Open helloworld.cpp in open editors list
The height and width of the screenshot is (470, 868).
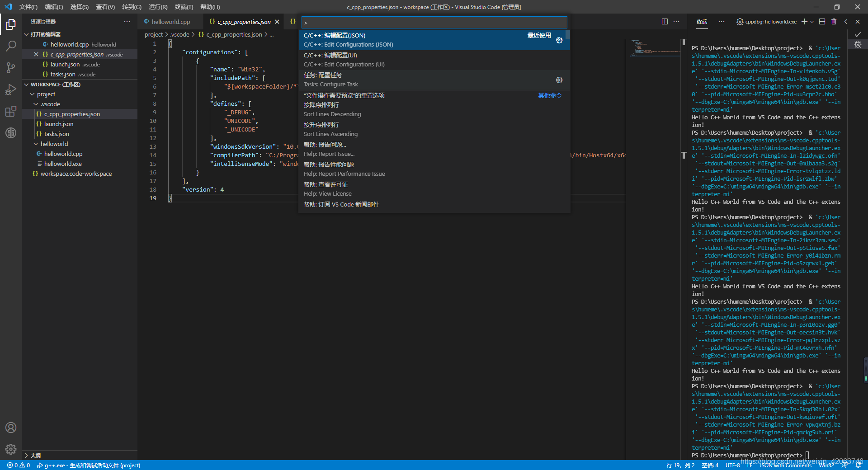pos(80,44)
